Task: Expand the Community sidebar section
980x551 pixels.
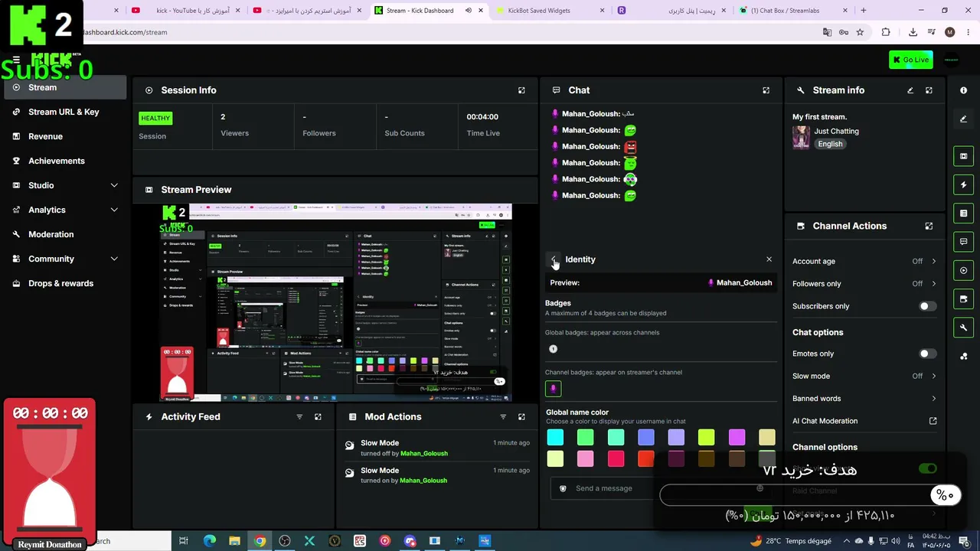Action: (x=114, y=259)
